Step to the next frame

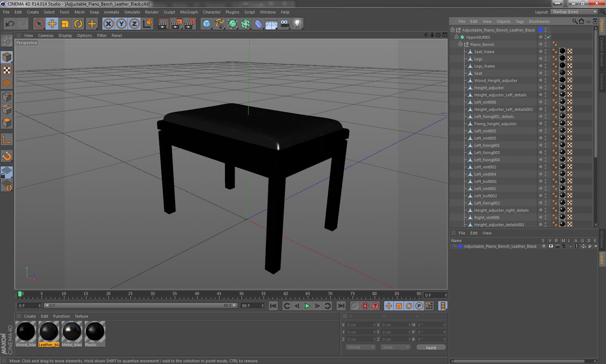[x=317, y=306]
